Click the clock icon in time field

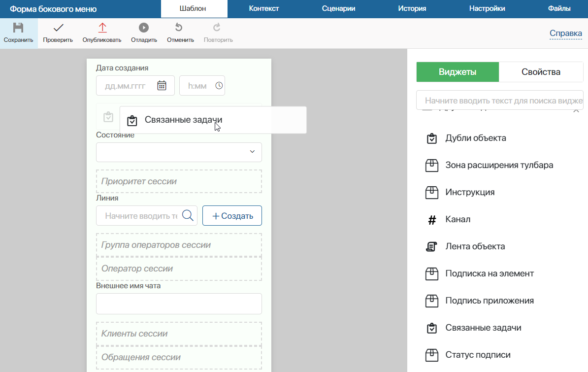point(219,86)
